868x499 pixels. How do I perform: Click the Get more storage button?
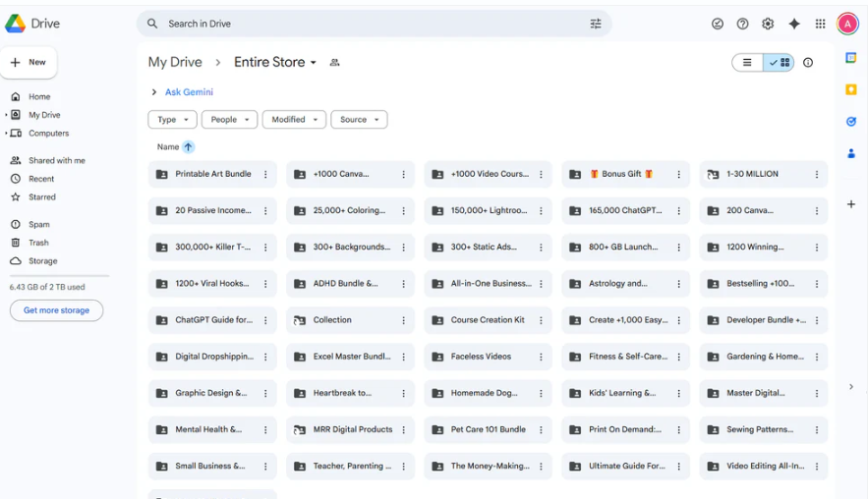point(56,310)
